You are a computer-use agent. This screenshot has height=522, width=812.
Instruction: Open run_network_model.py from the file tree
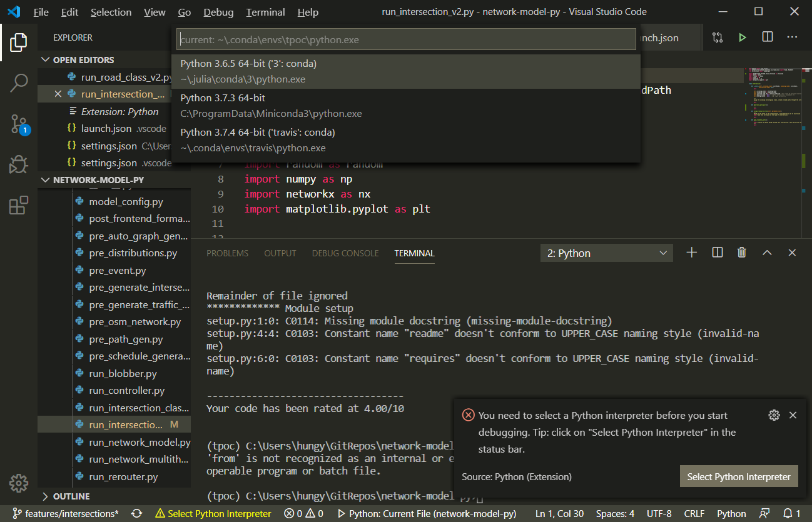139,442
